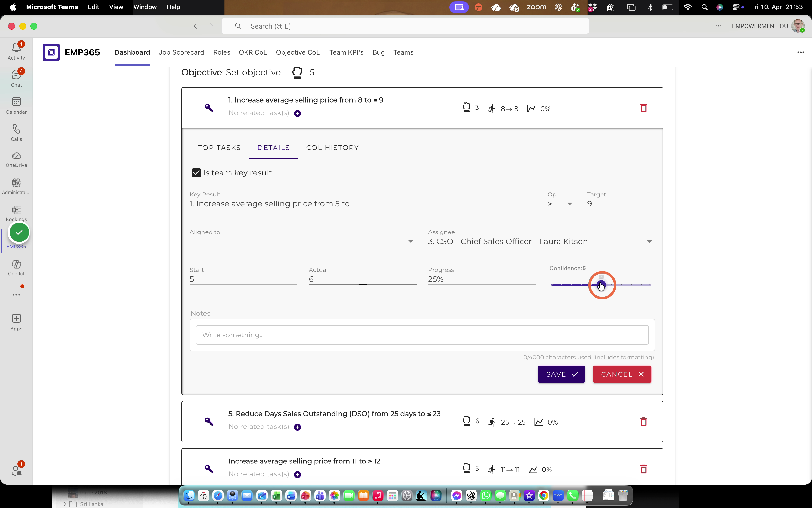Open the Window menu in menu bar
Viewport: 812px width, 508px height.
pyautogui.click(x=145, y=7)
